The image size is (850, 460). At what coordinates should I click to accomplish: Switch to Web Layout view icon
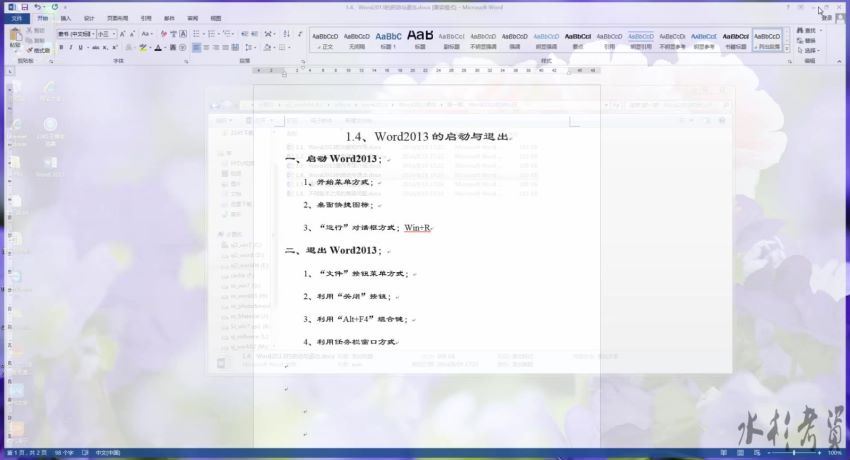pos(757,452)
